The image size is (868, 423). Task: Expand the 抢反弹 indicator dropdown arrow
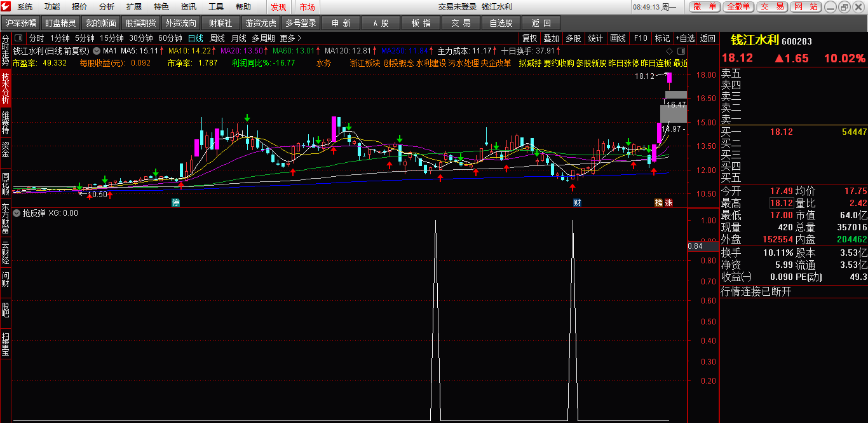(17, 213)
